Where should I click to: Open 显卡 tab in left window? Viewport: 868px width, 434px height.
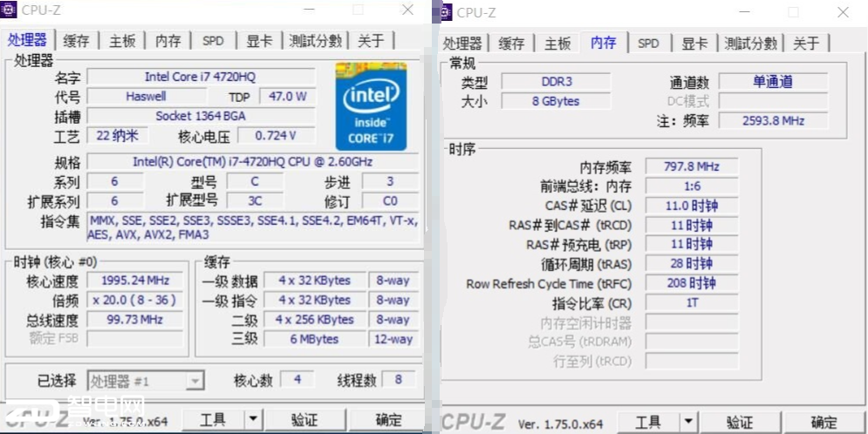click(x=260, y=41)
